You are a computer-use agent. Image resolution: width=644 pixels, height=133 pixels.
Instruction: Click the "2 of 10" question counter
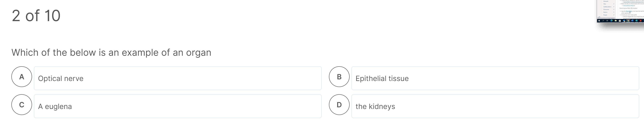pos(36,16)
